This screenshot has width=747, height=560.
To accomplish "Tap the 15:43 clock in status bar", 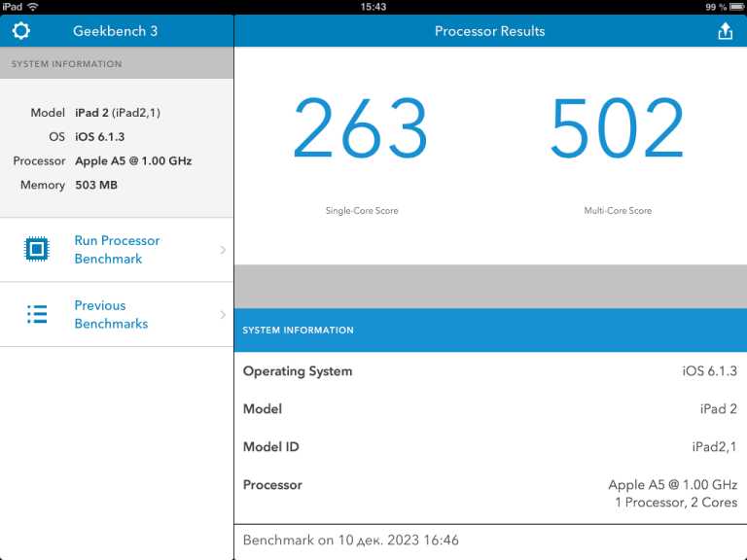I will pyautogui.click(x=373, y=7).
